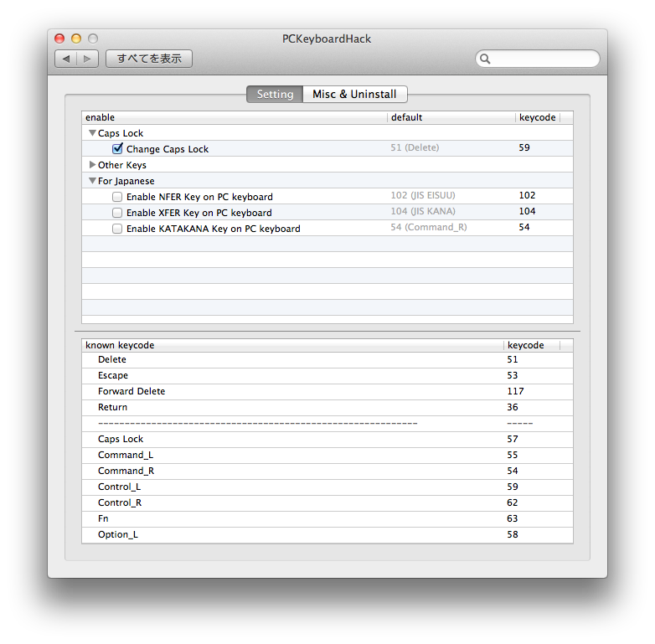Select the Command_R row in known keycodes
This screenshot has height=644, width=655.
point(327,471)
